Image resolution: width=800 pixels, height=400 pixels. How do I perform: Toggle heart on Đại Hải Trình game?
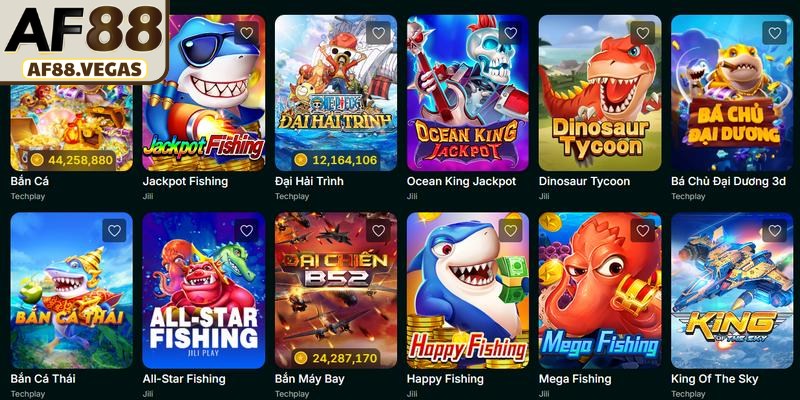coord(378,33)
